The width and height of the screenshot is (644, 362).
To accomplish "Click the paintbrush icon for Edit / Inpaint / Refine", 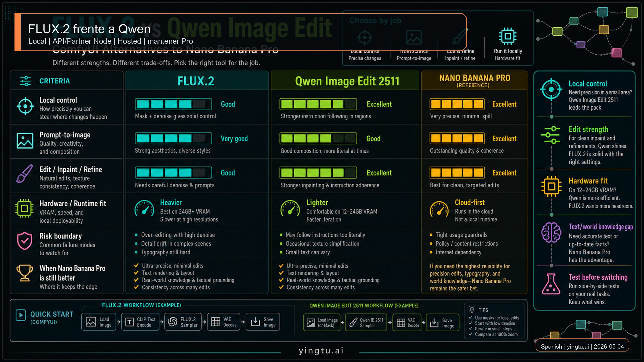I will [24, 174].
